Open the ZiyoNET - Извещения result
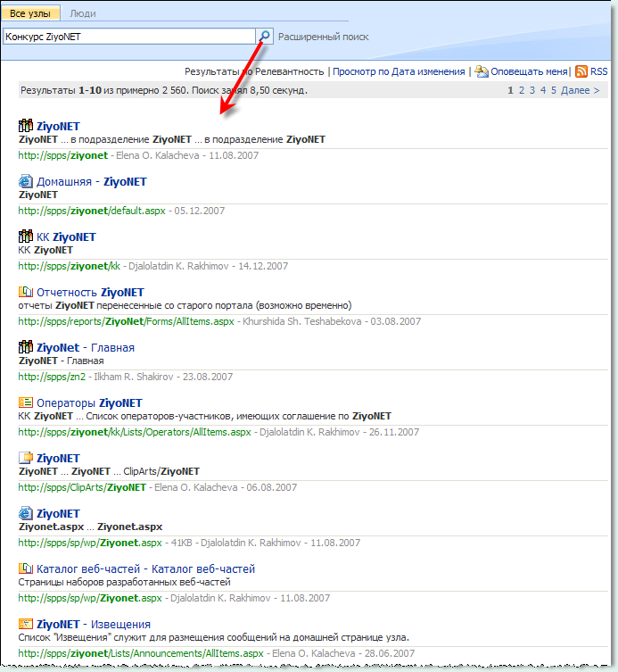 pos(94,624)
